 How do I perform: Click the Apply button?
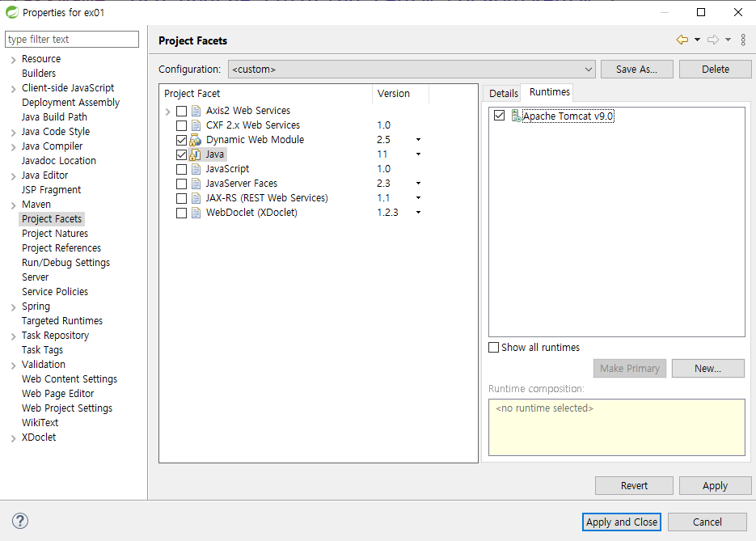(715, 485)
